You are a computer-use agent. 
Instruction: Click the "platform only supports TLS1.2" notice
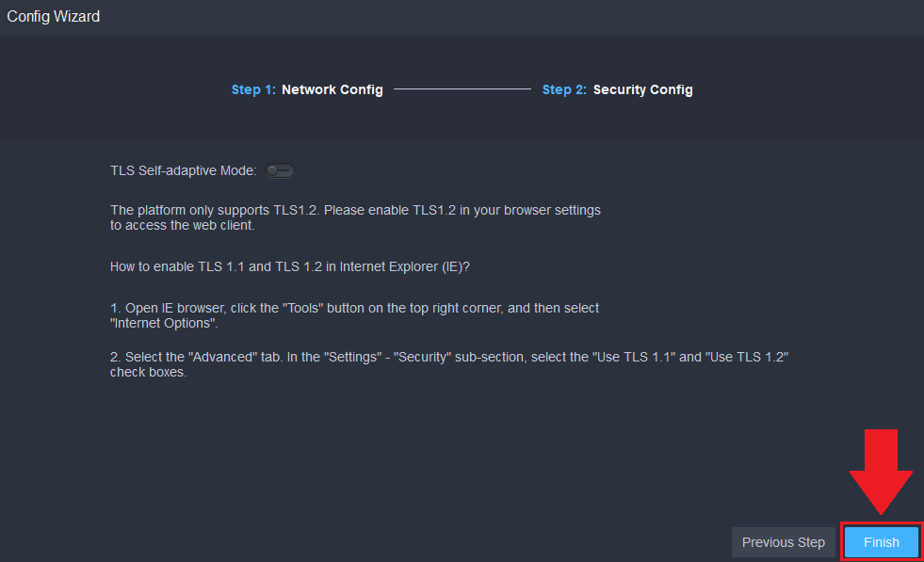click(x=355, y=210)
